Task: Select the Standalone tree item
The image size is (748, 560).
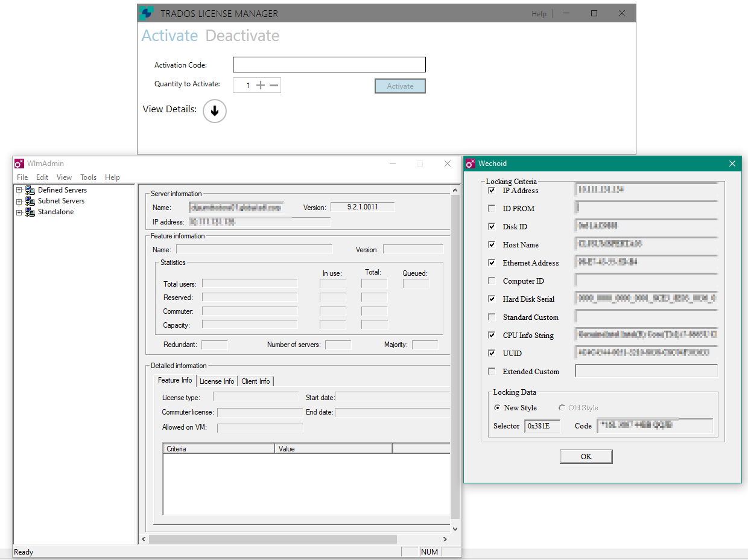Action: [x=56, y=212]
